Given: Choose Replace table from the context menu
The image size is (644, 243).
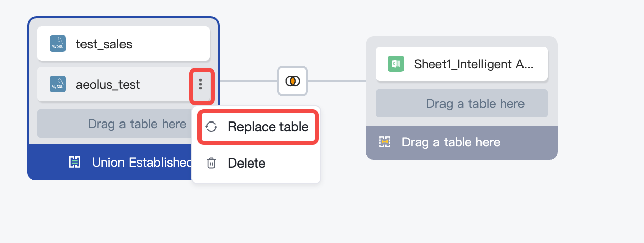Looking at the screenshot, I should [259, 127].
